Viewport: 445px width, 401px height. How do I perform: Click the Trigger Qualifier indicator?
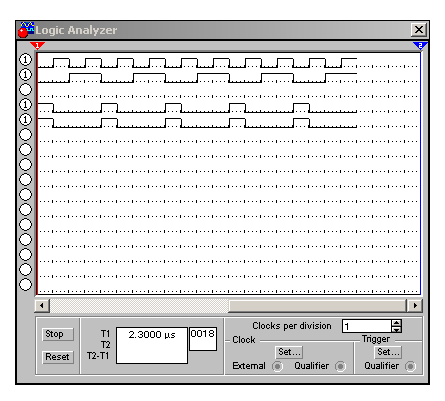tap(410, 366)
